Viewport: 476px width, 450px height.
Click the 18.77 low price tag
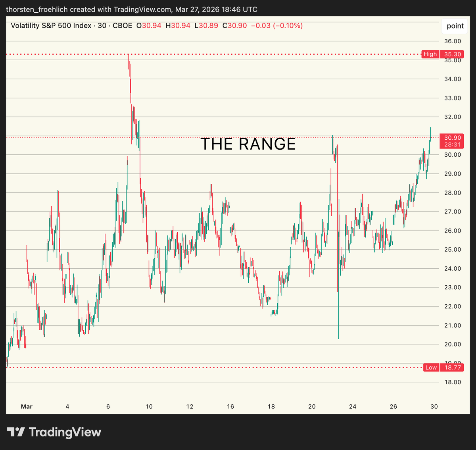(452, 367)
